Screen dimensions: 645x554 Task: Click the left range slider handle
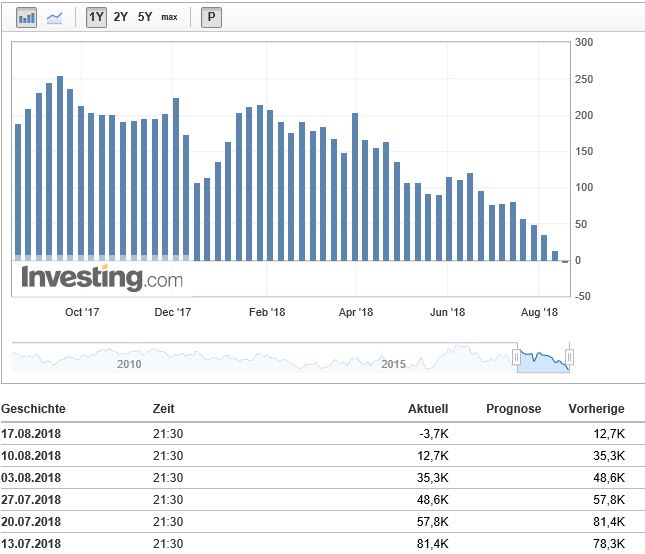tap(517, 357)
